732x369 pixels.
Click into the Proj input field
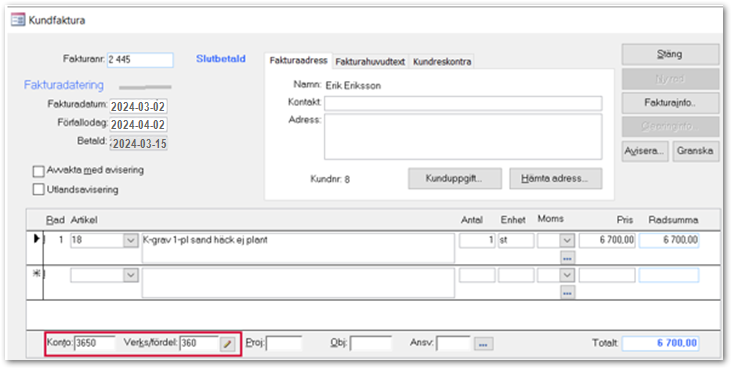pyautogui.click(x=284, y=344)
